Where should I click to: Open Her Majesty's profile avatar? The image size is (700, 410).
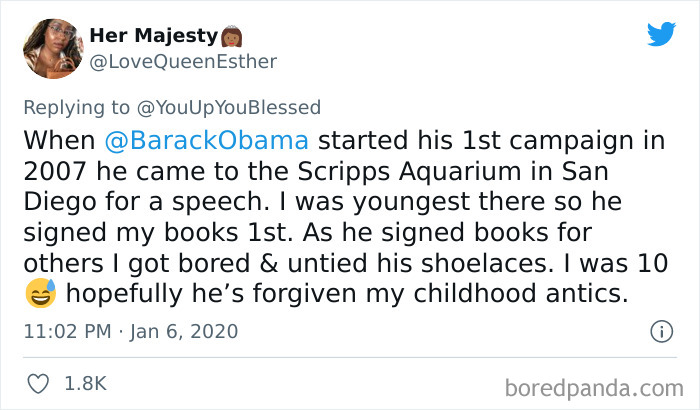(53, 49)
